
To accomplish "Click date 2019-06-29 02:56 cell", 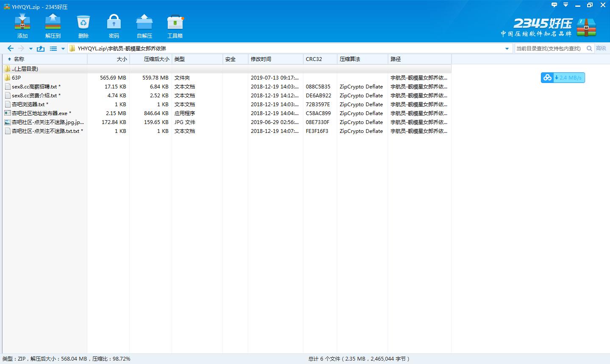I will [274, 122].
